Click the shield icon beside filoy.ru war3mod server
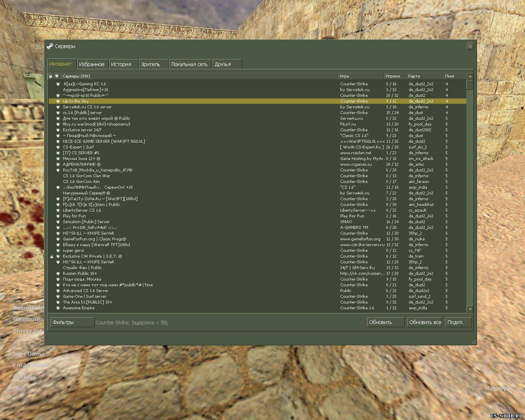 [x=58, y=124]
